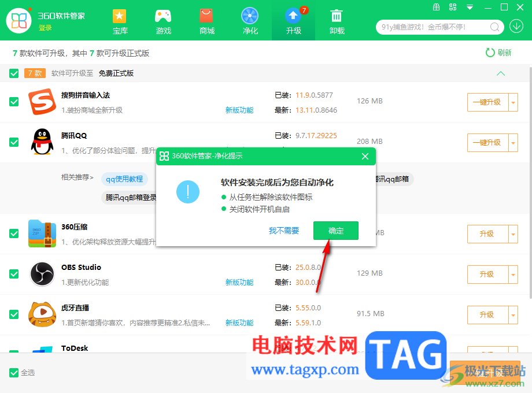Click 一键升级 for 搜狗拼音输入法

coord(487,102)
